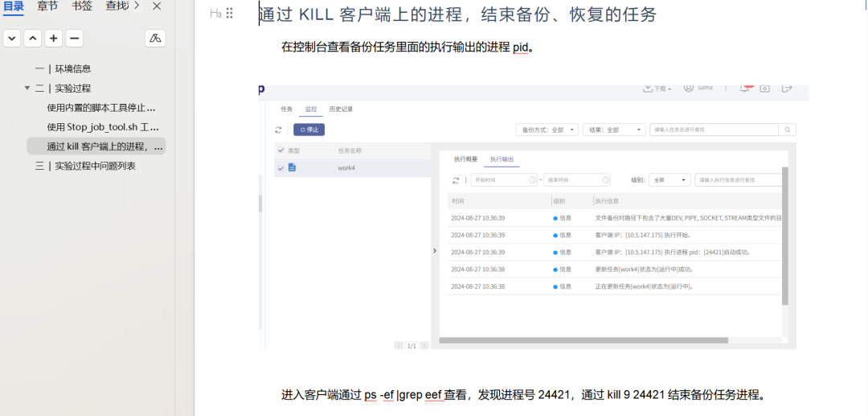Click the log entry 正在更新任务[work4]状态为[运行中]
Viewport: 868px width, 416px height.
click(x=645, y=286)
